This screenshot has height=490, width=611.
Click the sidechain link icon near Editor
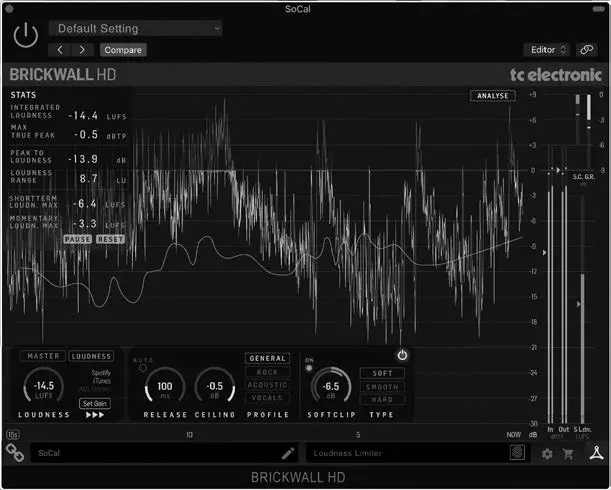pos(586,50)
